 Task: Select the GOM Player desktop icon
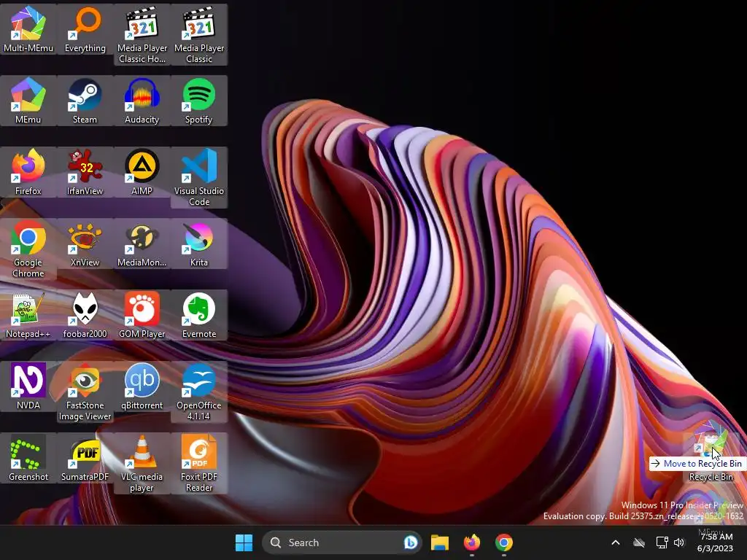tap(142, 315)
